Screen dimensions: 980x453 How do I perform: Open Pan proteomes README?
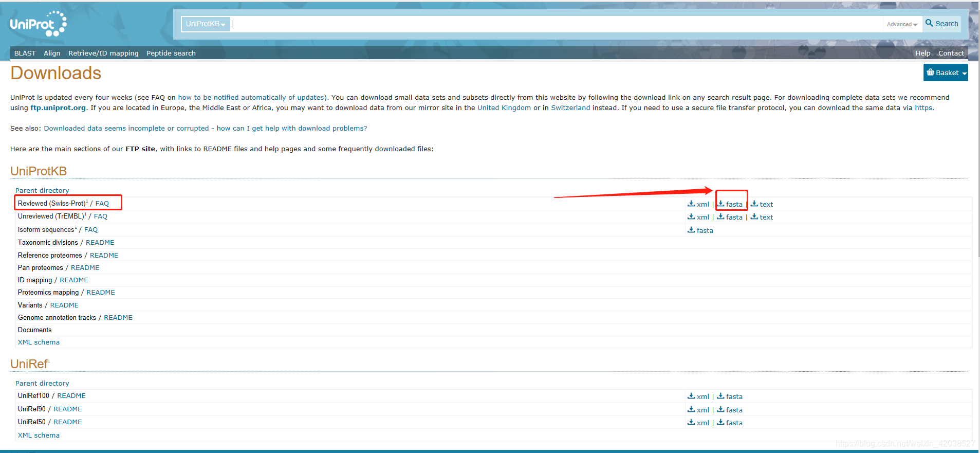point(85,268)
